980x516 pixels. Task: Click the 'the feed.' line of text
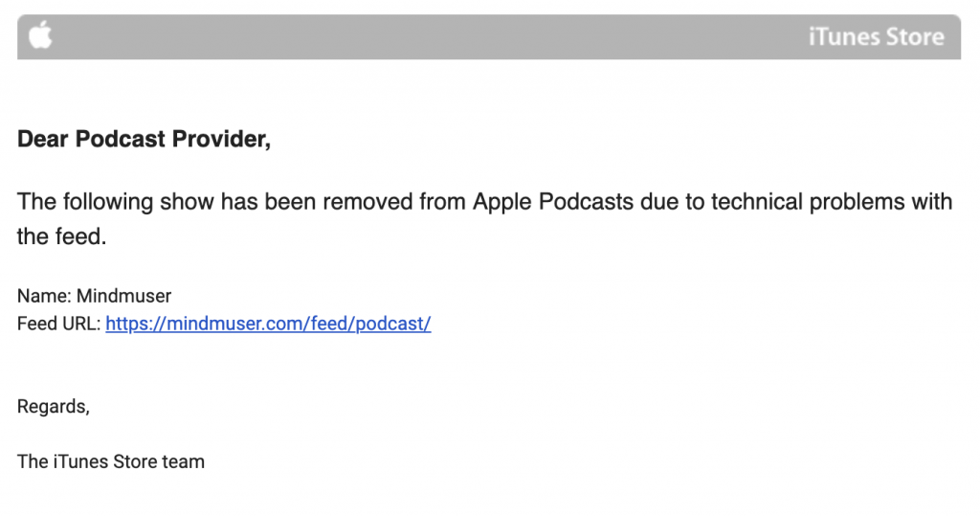(x=62, y=236)
